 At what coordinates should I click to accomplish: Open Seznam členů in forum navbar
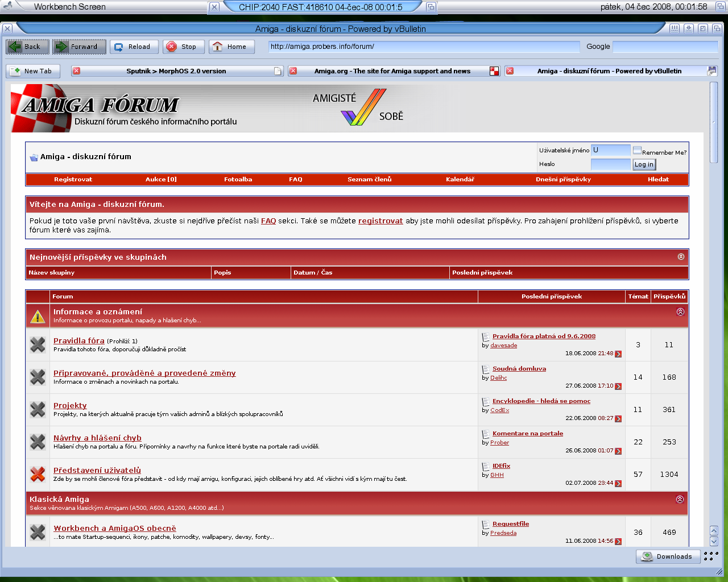(x=369, y=180)
